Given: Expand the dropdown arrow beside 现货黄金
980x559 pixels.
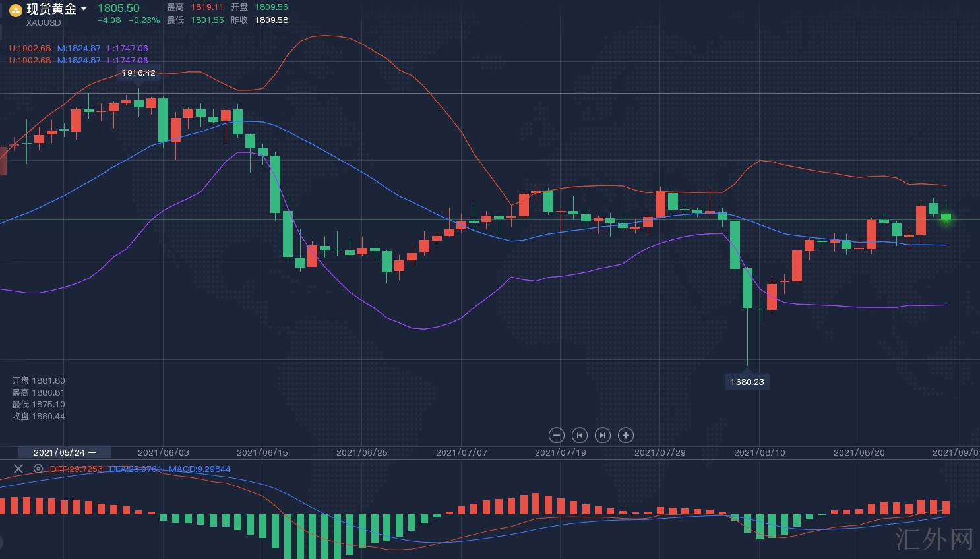Looking at the screenshot, I should 84,9.
